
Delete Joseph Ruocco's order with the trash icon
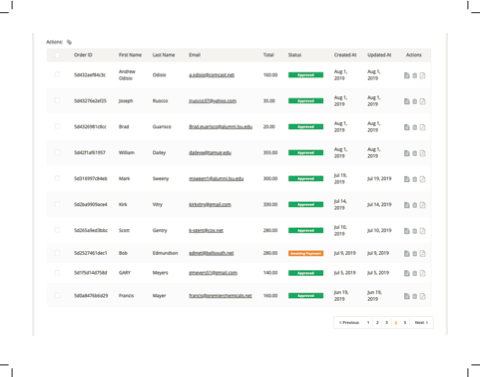click(415, 101)
